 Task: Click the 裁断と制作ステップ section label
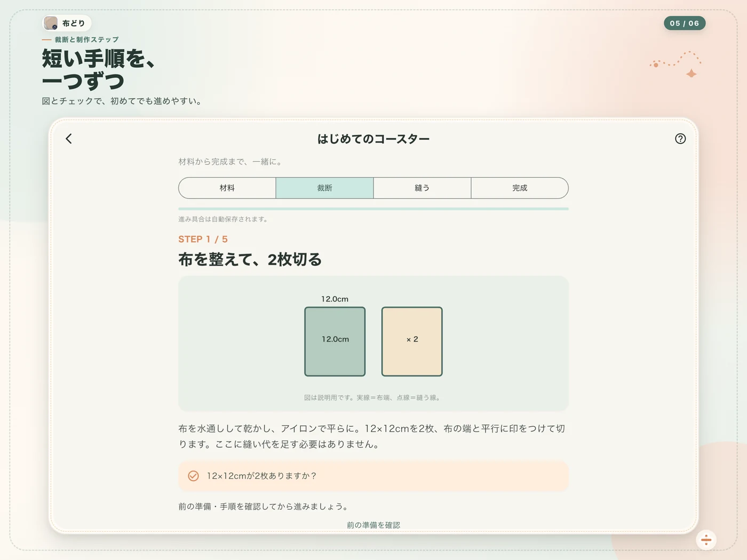86,39
